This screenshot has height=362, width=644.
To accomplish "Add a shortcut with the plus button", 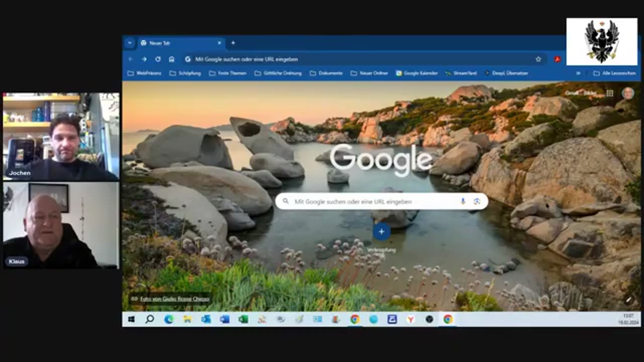I will (381, 232).
